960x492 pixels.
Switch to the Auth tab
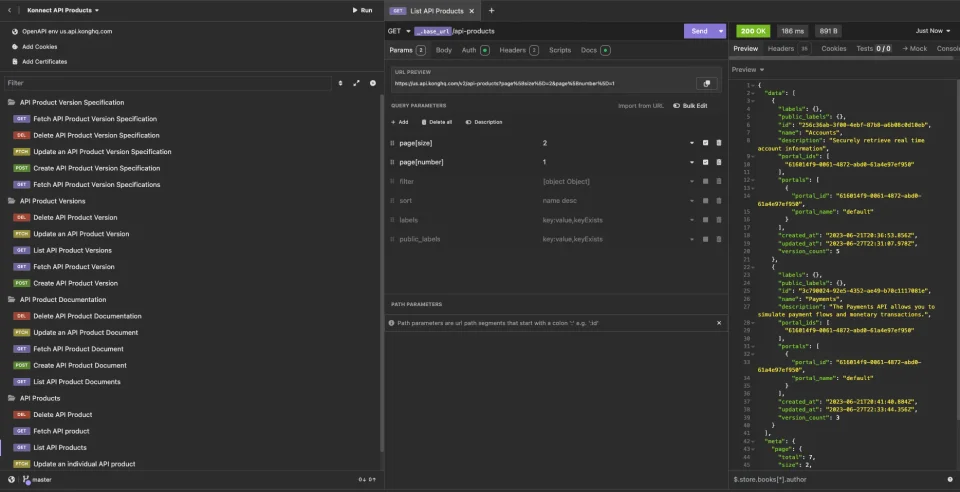(x=475, y=50)
